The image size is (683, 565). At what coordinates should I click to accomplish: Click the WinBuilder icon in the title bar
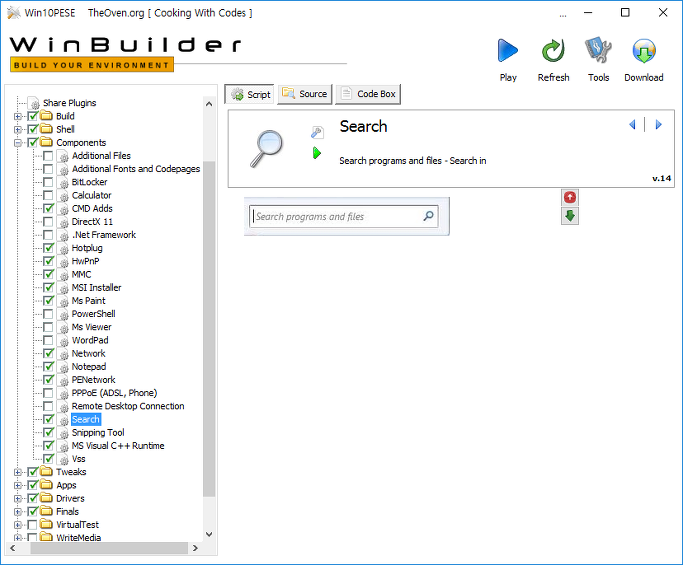click(14, 13)
